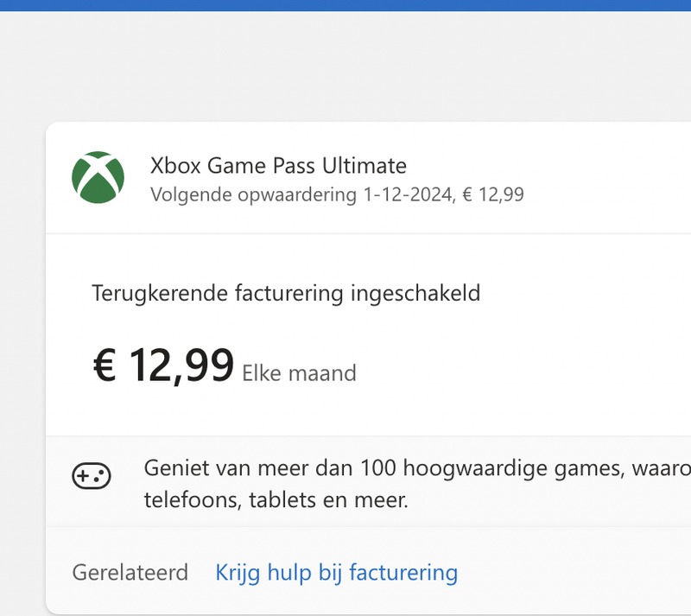Click the word Ultimate in the title

coord(364,165)
